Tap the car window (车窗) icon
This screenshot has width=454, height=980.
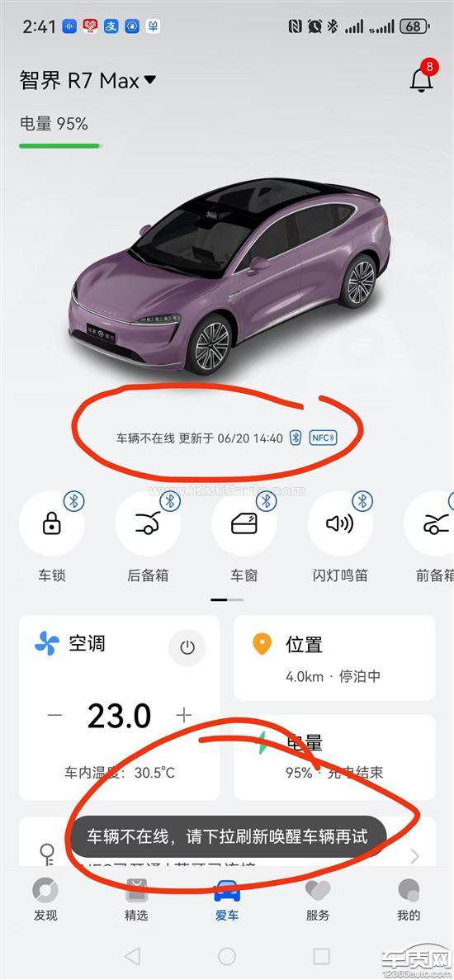pyautogui.click(x=244, y=523)
